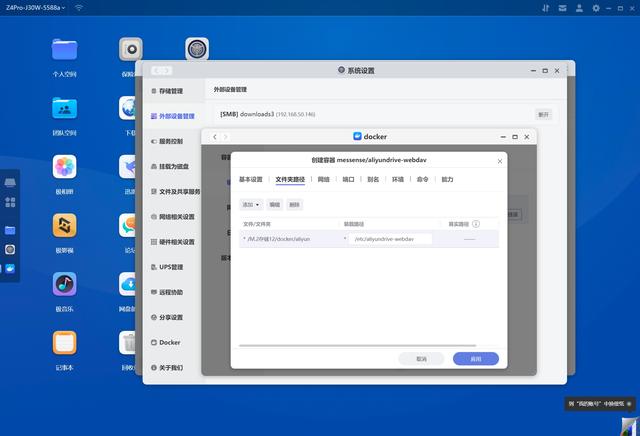Dismiss the bottom-right notification popup
This screenshot has width=640, height=436.
(629, 404)
